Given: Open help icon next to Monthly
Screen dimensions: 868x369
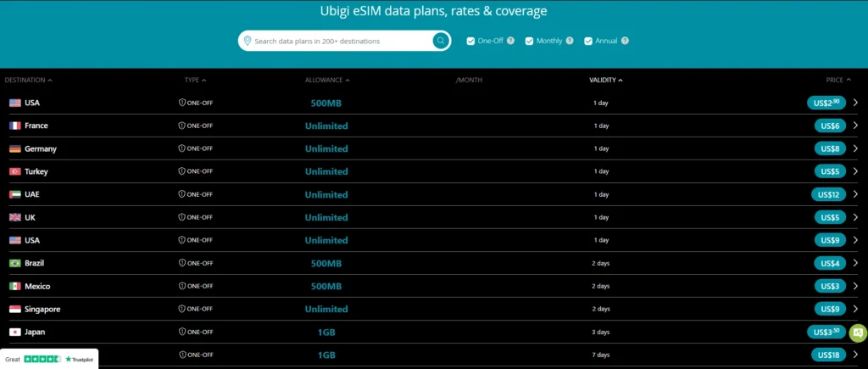Looking at the screenshot, I should pyautogui.click(x=570, y=41).
